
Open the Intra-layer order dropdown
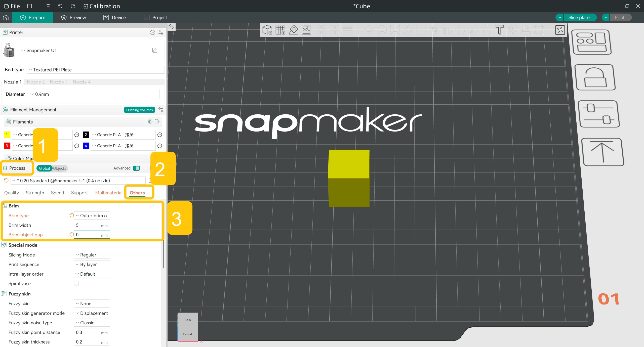point(92,274)
